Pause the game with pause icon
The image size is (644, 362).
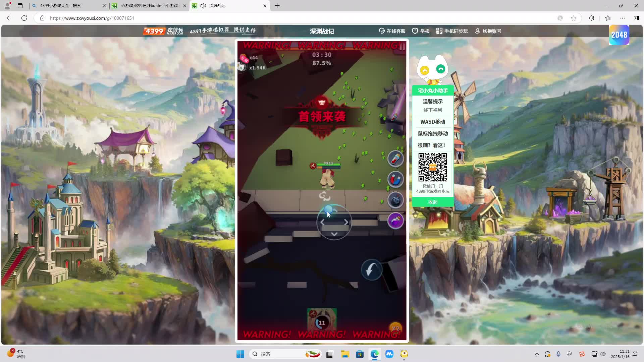[402, 47]
